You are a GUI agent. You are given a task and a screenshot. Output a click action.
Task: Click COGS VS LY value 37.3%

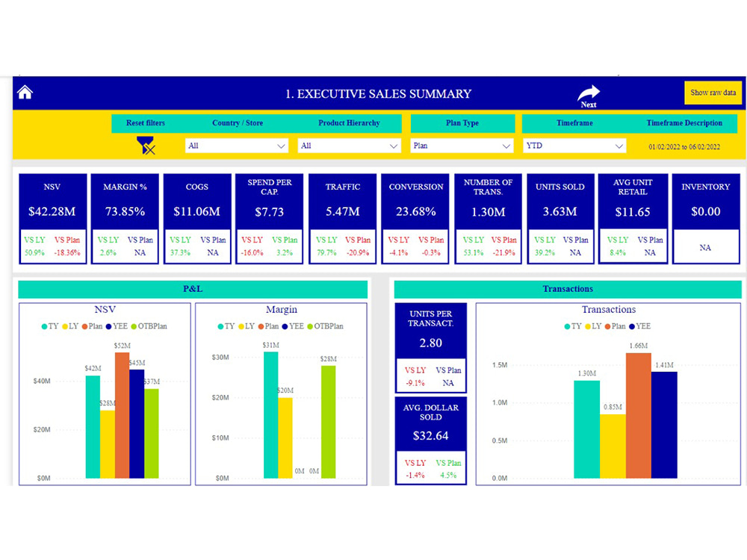(x=180, y=253)
